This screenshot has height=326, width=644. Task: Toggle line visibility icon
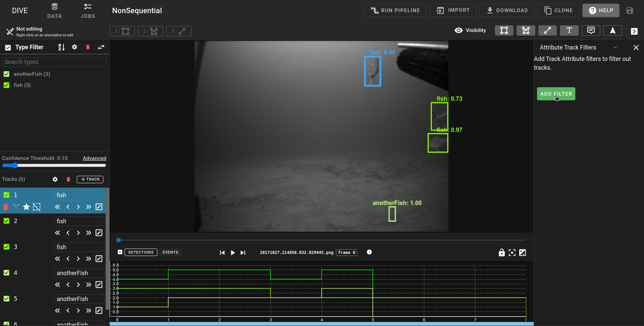[x=547, y=30]
